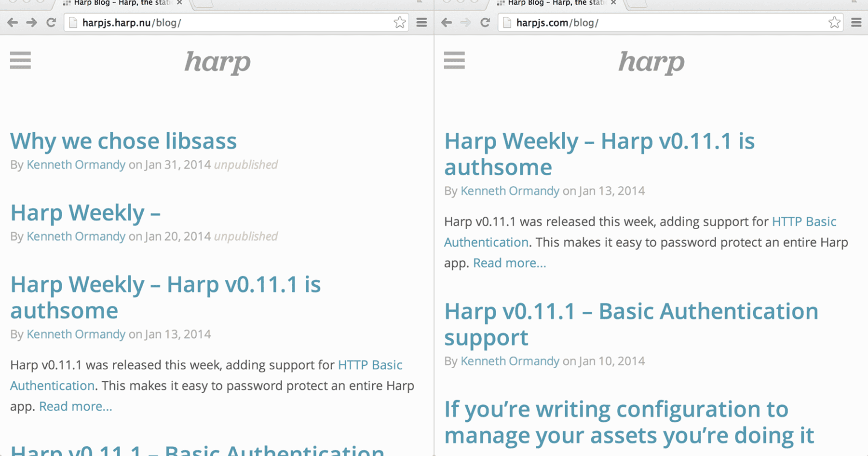Click the harp logo on the right page
Screen dimensions: 868x456
(651, 62)
